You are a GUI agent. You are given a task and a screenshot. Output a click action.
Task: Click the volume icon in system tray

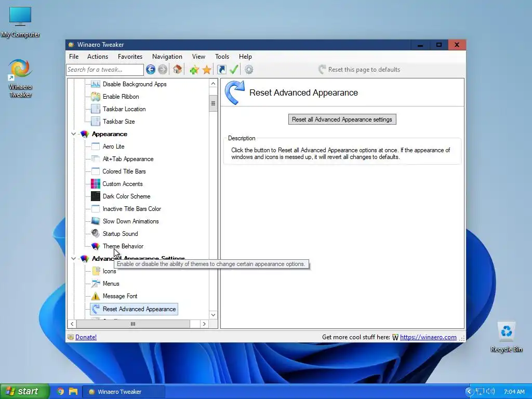point(490,392)
